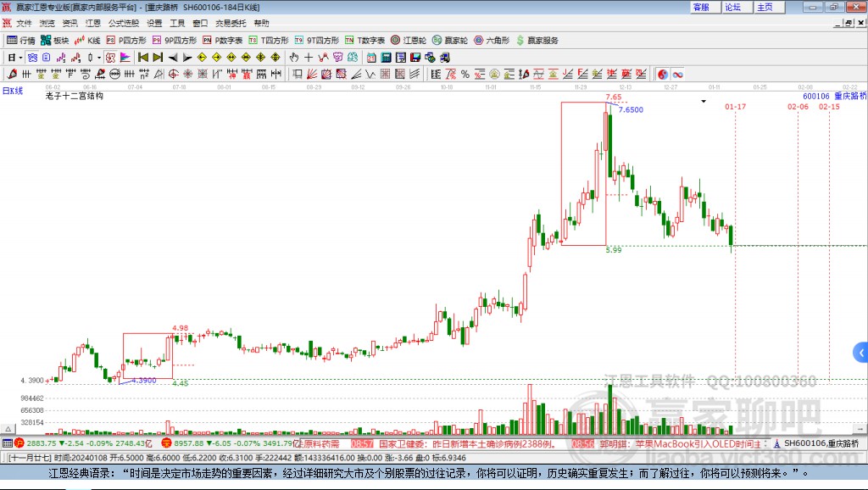Image resolution: width=868 pixels, height=490 pixels.
Task: Step chart right with black right arrow
Action: point(187,58)
